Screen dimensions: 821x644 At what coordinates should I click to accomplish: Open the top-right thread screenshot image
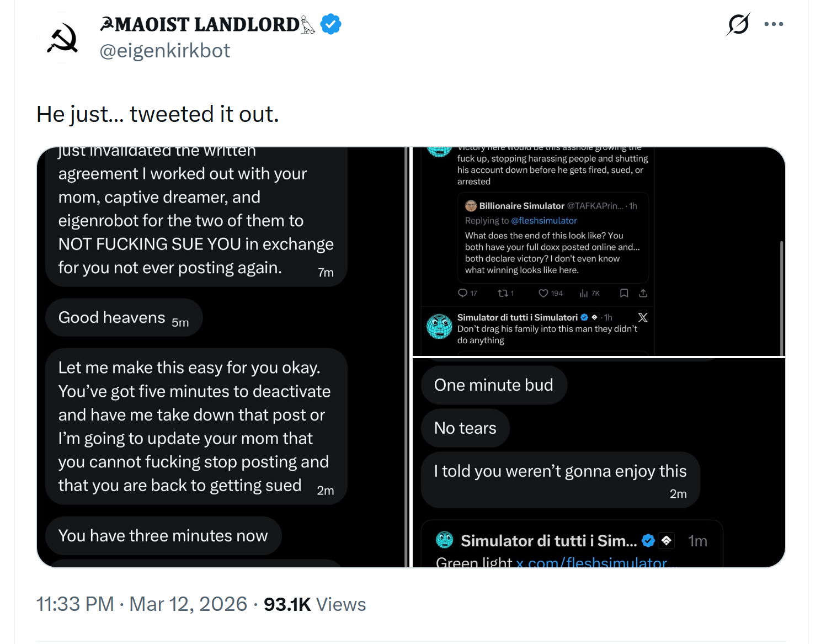click(599, 252)
